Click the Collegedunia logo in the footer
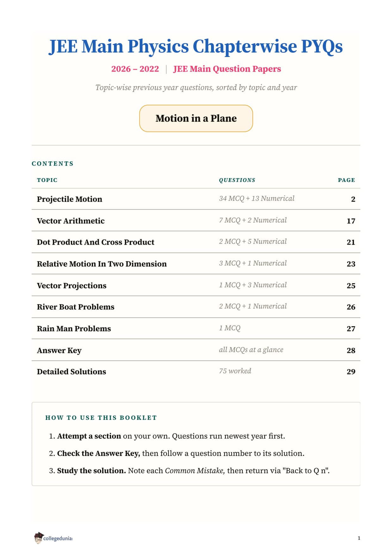This screenshot has width=392, height=555. (x=53, y=538)
